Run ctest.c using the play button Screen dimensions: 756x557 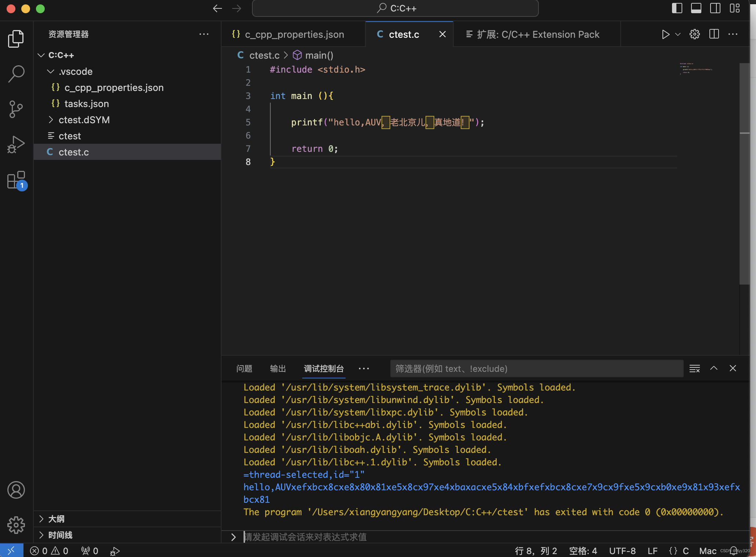(665, 34)
